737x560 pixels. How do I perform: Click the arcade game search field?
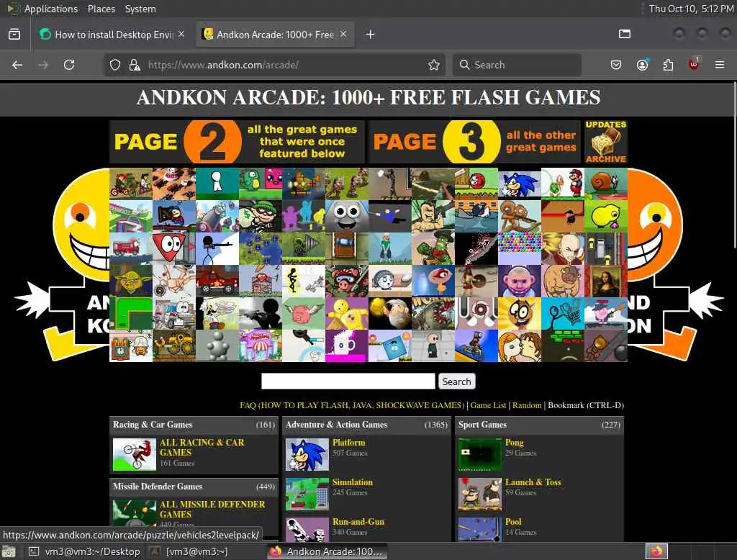click(348, 381)
